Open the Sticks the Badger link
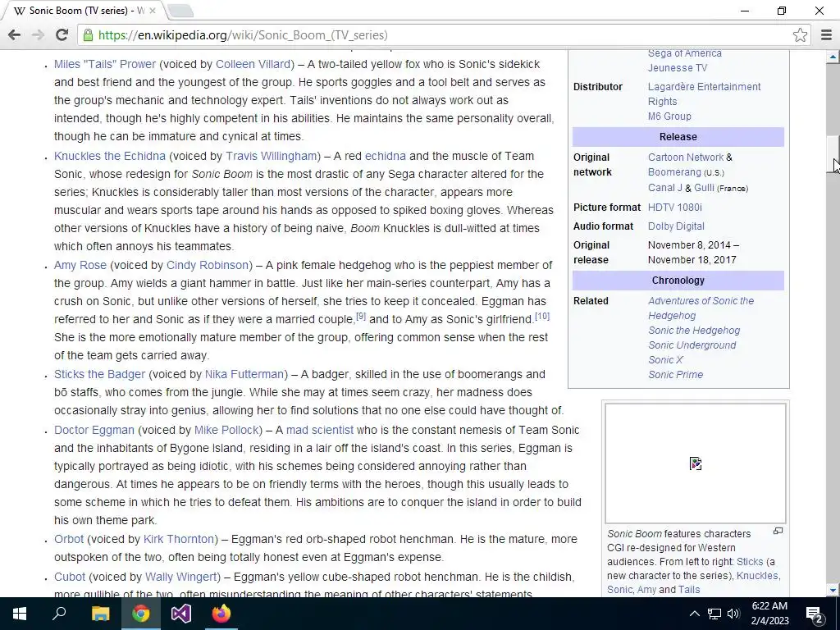This screenshot has height=630, width=840. click(x=99, y=374)
